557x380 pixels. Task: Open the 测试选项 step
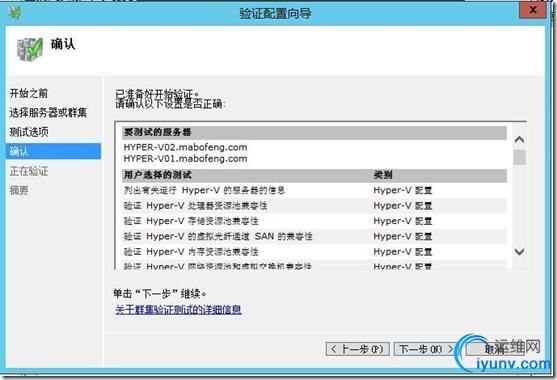pyautogui.click(x=29, y=132)
